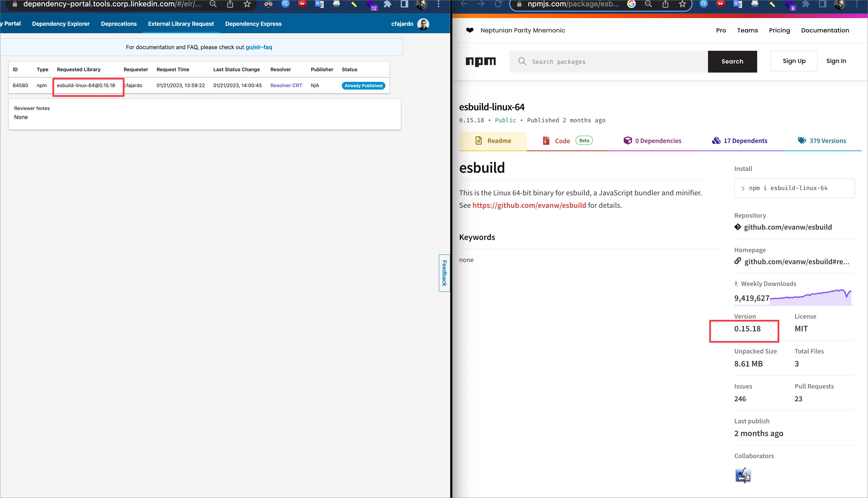868x498 pixels.
Task: Click the GitHub repository icon under Repository
Action: pos(737,227)
